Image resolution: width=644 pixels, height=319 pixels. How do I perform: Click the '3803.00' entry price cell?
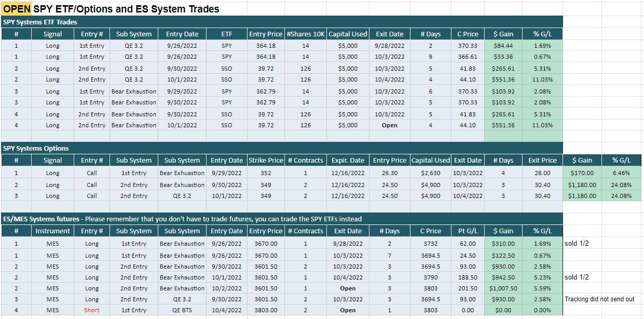coord(266,310)
